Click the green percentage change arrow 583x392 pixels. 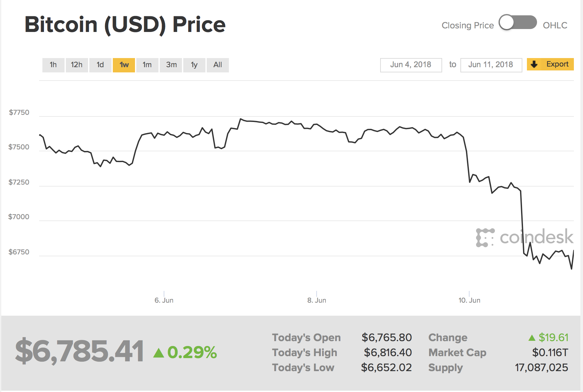coord(159,353)
